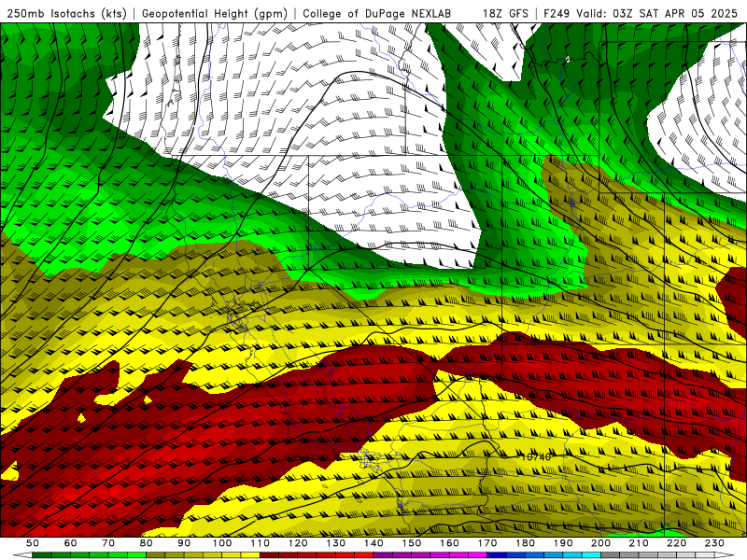The width and height of the screenshot is (747, 560).
Task: Click the "170" value on the color scale
Action: click(x=487, y=543)
